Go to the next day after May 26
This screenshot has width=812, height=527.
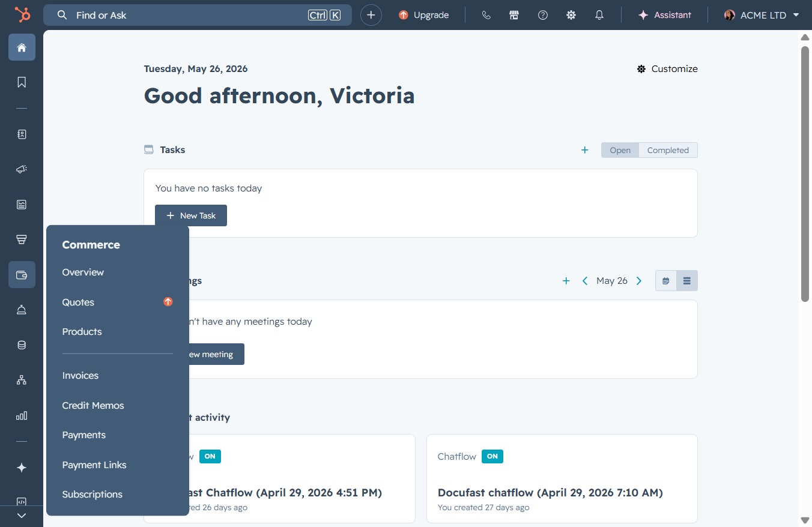(x=639, y=281)
